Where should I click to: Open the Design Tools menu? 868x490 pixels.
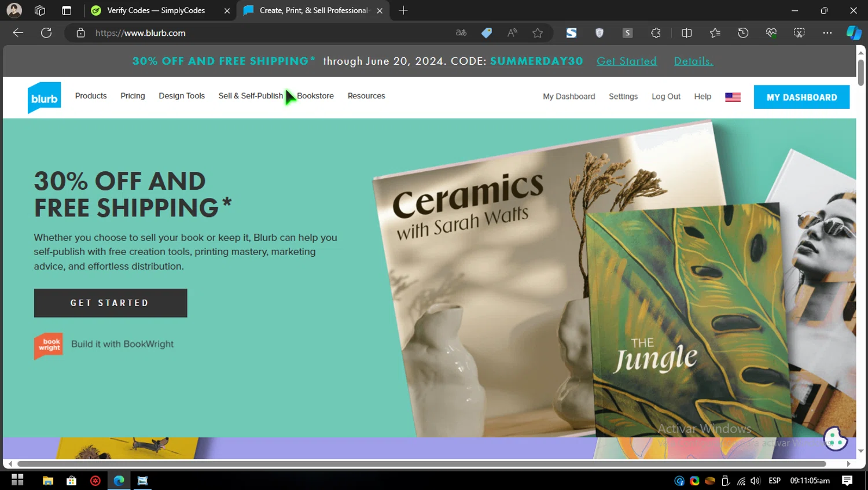click(182, 96)
